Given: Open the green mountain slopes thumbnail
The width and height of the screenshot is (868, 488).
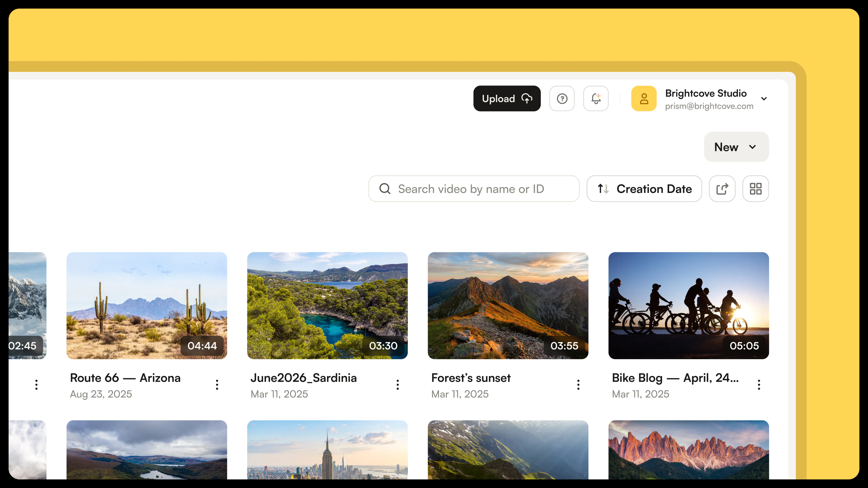Looking at the screenshot, I should point(508,450).
